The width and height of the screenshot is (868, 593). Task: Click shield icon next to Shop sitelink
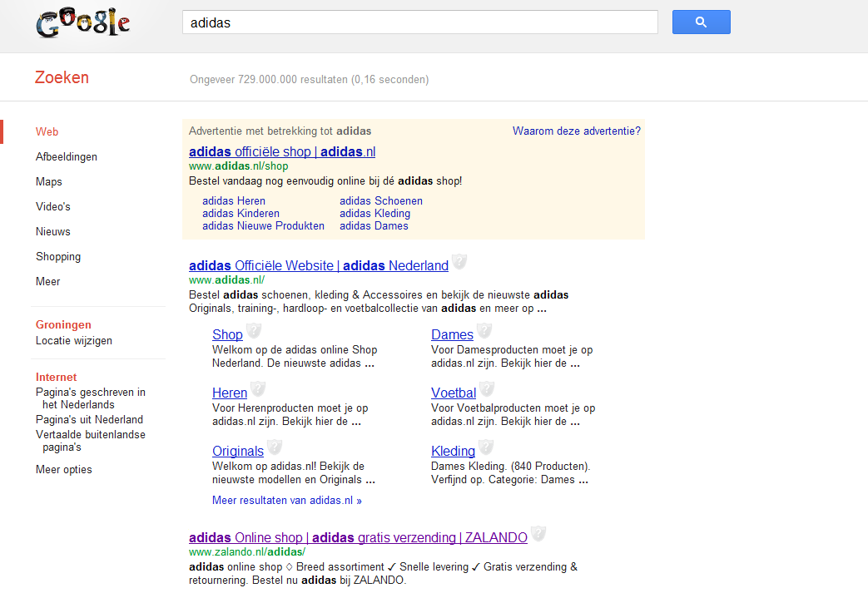pyautogui.click(x=254, y=331)
